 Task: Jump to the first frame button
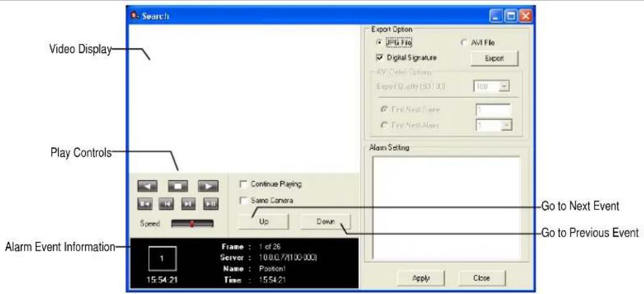tap(144, 204)
